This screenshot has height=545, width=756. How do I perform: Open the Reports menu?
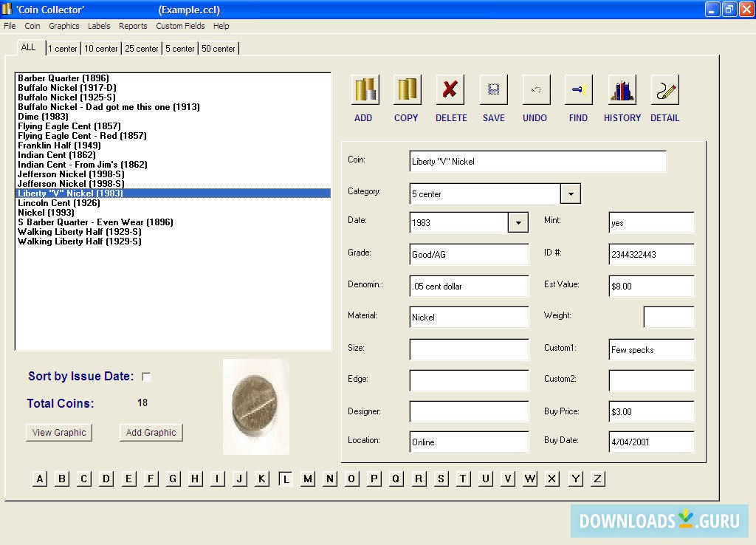[133, 26]
